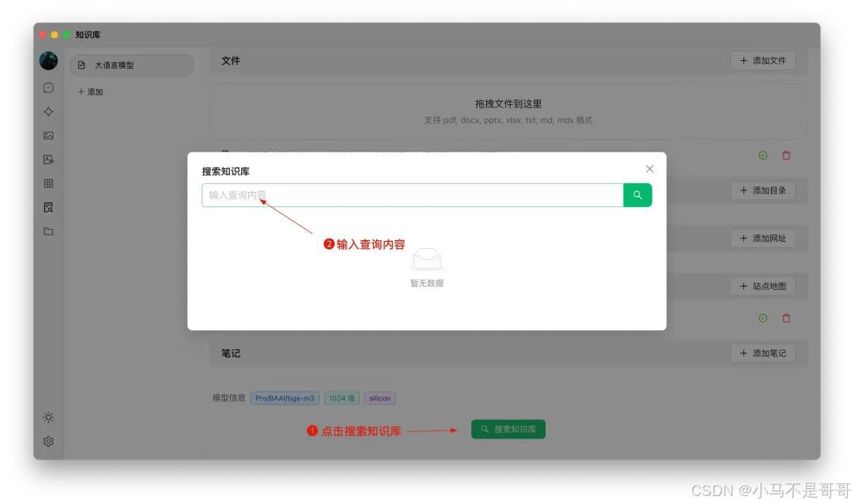This screenshot has width=854, height=504.
Task: Click the sitemap row's red trash icon
Action: (786, 318)
